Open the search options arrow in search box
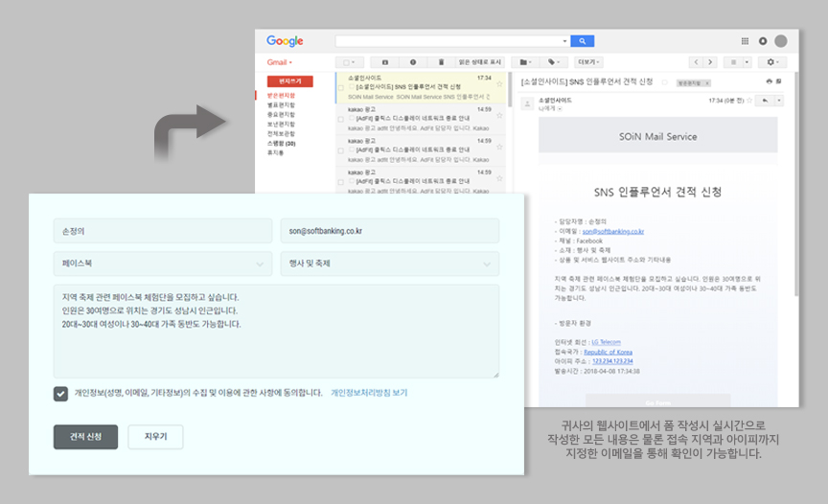Viewport: 828px width, 504px height. tap(564, 41)
